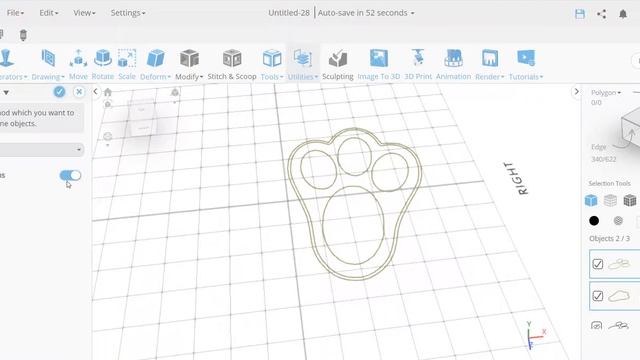640x360 pixels.
Task: Open the Auto-save options dropdown
Action: (x=366, y=13)
